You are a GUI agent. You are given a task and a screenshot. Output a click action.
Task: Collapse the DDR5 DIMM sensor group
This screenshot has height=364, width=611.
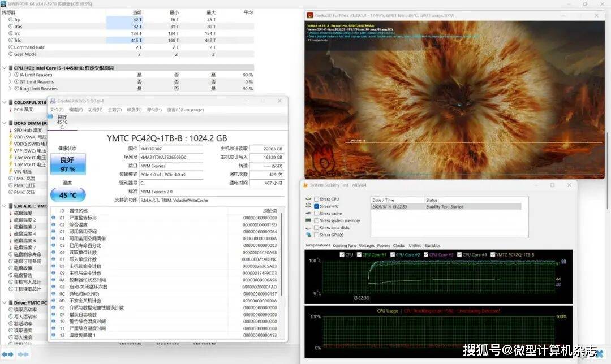tap(5, 123)
